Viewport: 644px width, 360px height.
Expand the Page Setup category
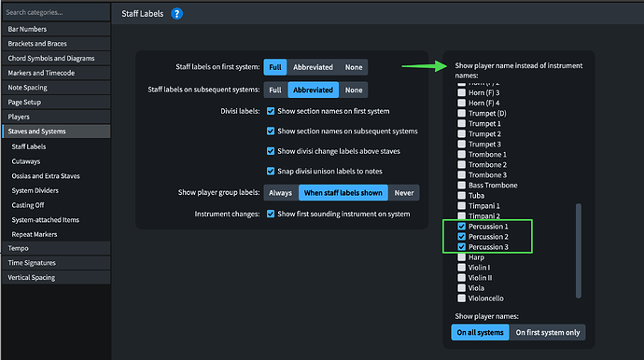click(56, 103)
